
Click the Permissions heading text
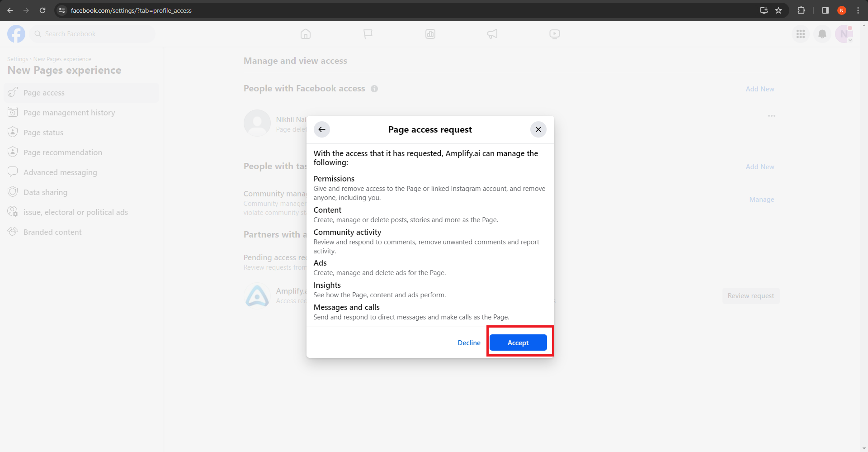pyautogui.click(x=334, y=179)
